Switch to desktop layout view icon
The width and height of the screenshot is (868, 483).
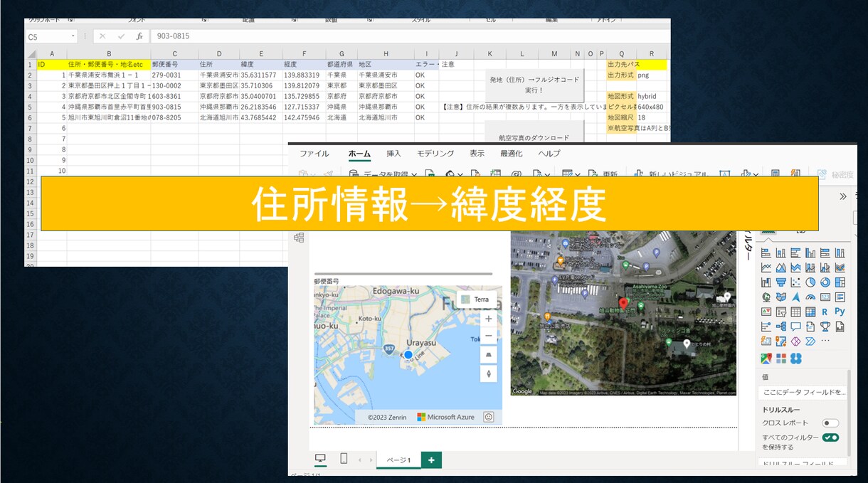(320, 459)
